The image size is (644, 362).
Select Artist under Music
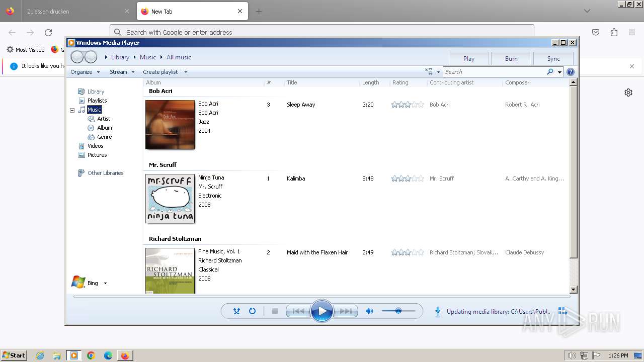pos(104,119)
